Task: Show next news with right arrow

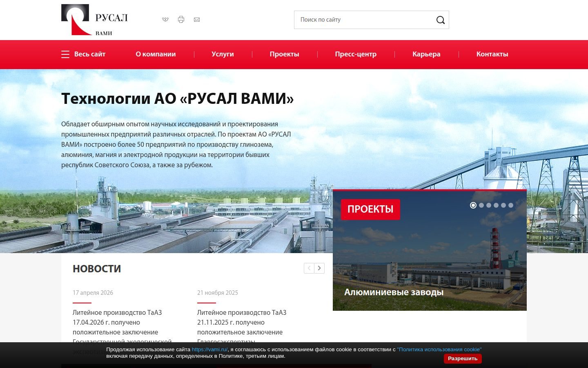Action: click(319, 268)
